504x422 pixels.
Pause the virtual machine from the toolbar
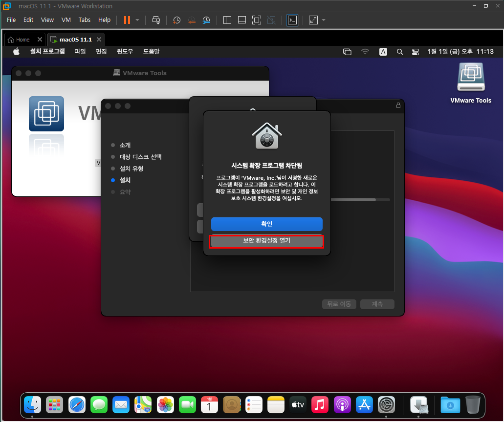pyautogui.click(x=127, y=20)
